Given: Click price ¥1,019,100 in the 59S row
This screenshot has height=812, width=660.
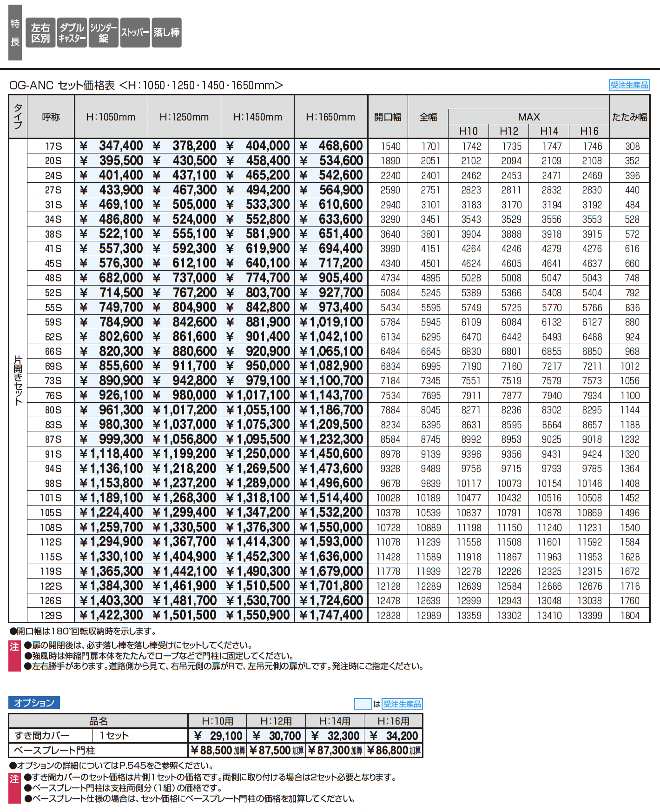Looking at the screenshot, I should pyautogui.click(x=331, y=322).
